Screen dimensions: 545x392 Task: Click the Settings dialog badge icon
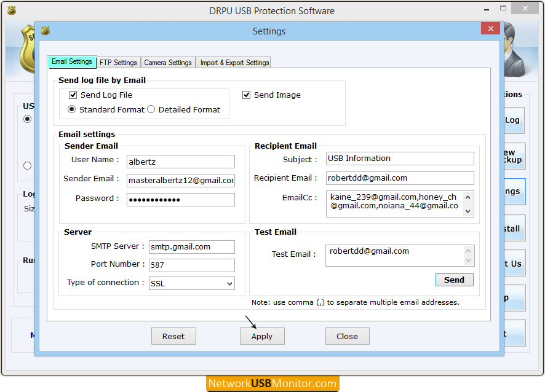click(x=46, y=31)
